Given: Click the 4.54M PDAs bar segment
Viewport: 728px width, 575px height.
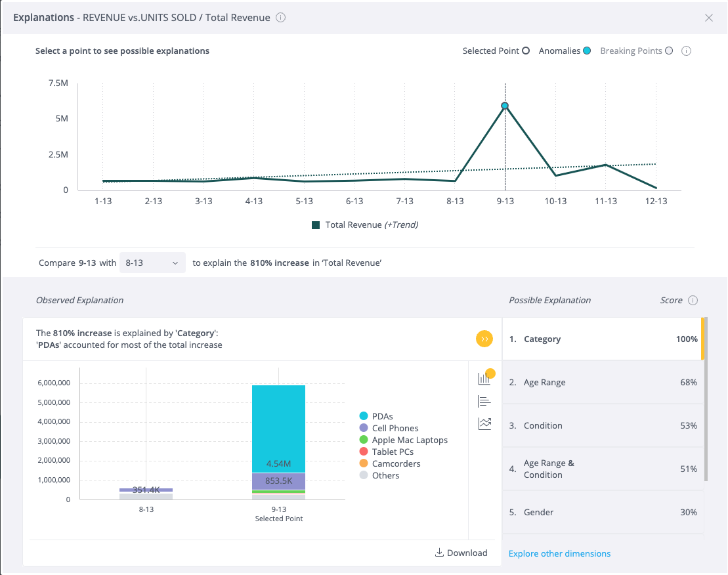Looking at the screenshot, I should click(278, 429).
